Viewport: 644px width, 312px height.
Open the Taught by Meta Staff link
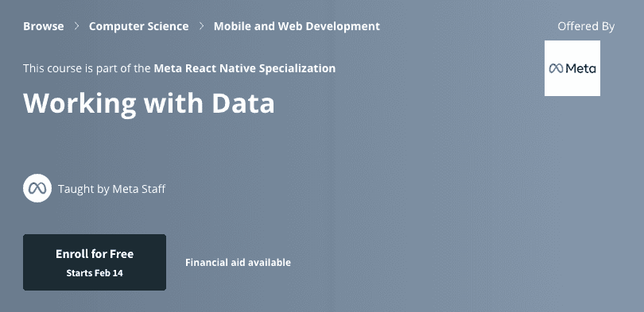pos(112,189)
